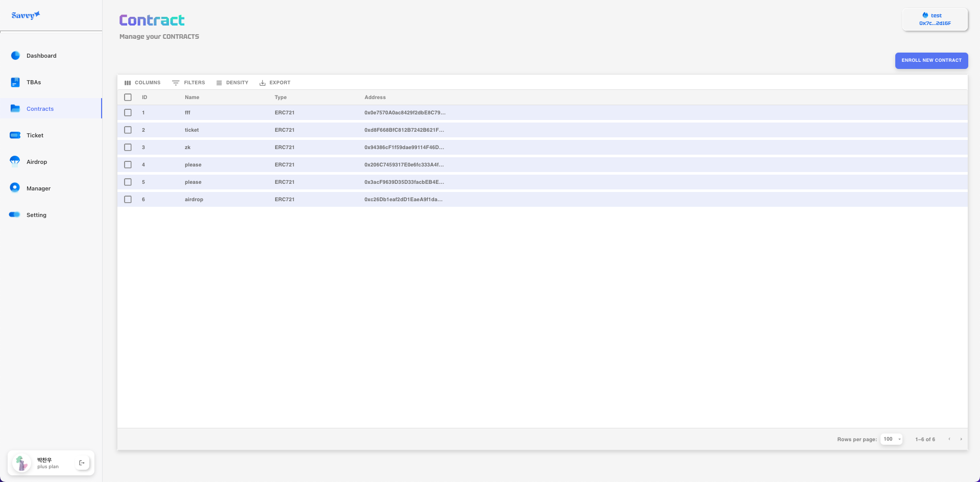The image size is (980, 482).
Task: Select the row for contract fff
Action: click(128, 112)
